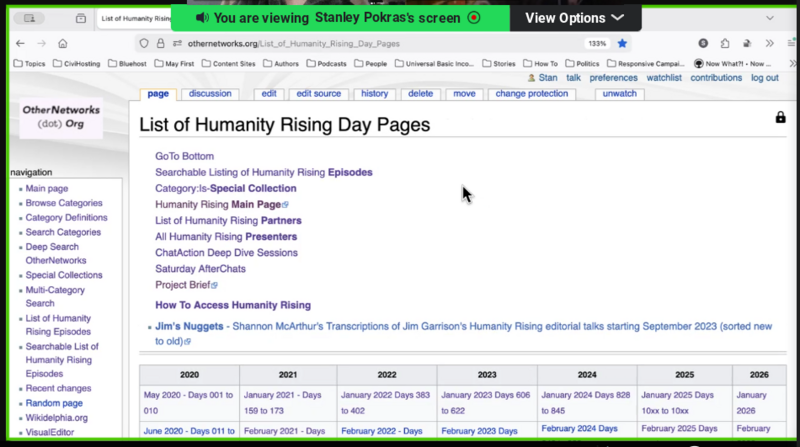The width and height of the screenshot is (800, 447).
Task: Expand the browser tab list chevron
Action: tap(770, 18)
